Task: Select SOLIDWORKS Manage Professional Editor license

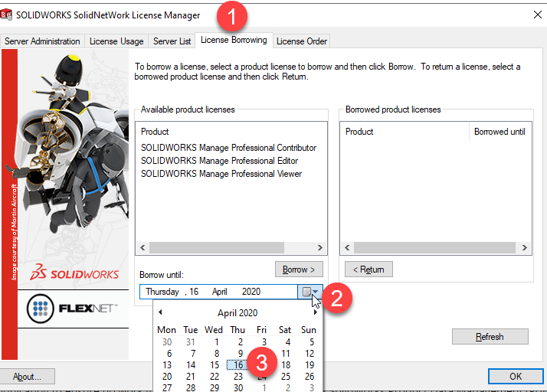Action: click(x=219, y=161)
